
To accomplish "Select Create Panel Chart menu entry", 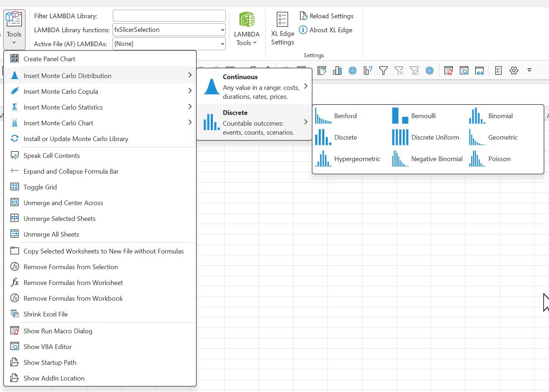I will click(x=100, y=59).
